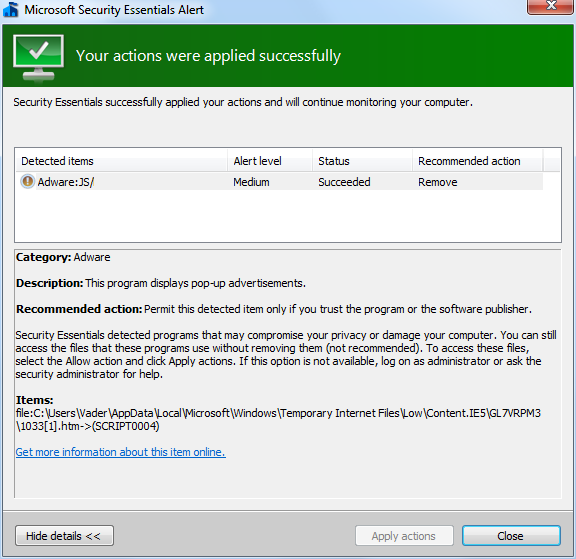This screenshot has width=576, height=559.
Task: Open 'Get more information about this item online' link
Action: pyautogui.click(x=120, y=452)
